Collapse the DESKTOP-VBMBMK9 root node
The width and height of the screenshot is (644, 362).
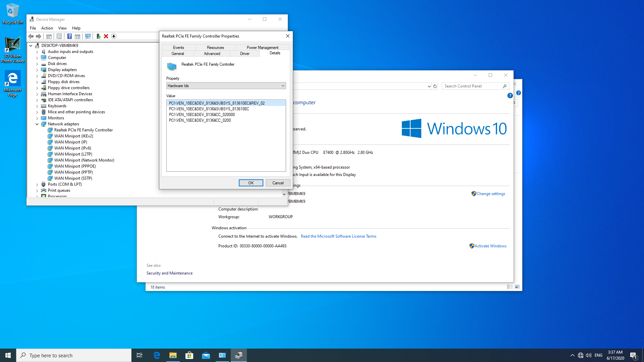pyautogui.click(x=31, y=46)
